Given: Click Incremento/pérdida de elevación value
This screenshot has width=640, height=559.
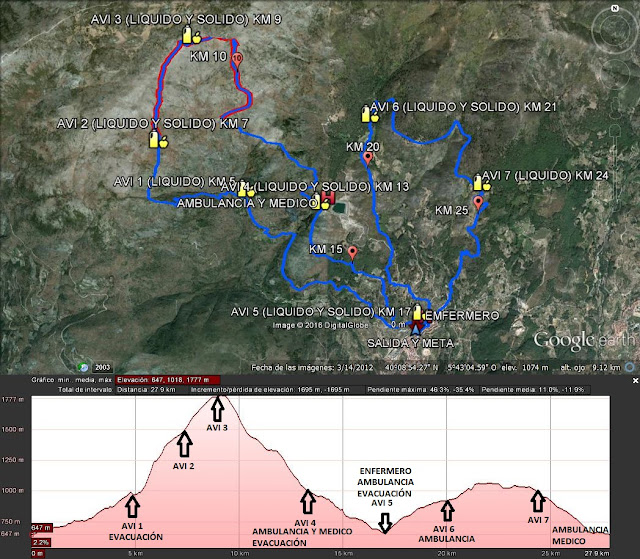Looking at the screenshot, I should 270,390.
